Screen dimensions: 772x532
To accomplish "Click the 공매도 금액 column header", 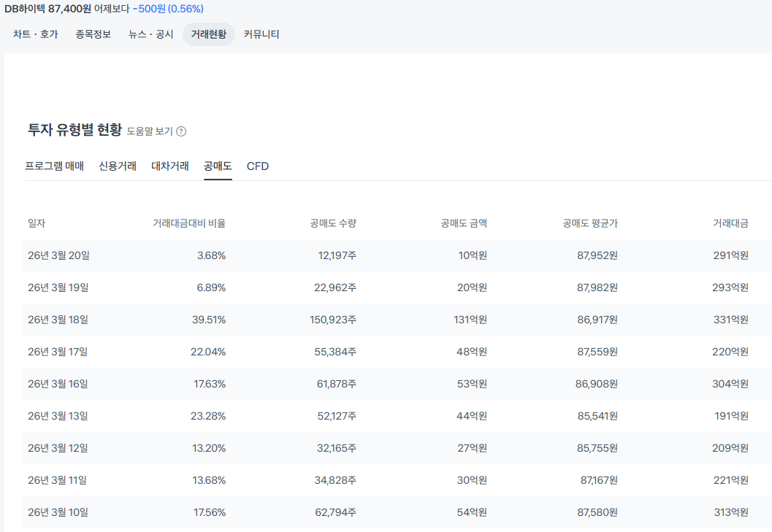I will point(464,223).
